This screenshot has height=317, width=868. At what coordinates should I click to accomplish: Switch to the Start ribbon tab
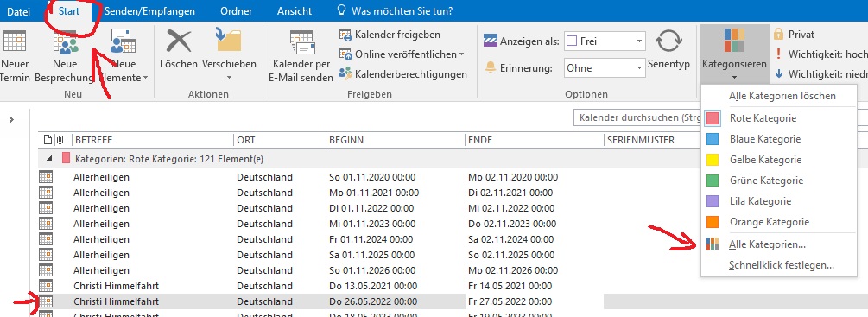[x=69, y=11]
